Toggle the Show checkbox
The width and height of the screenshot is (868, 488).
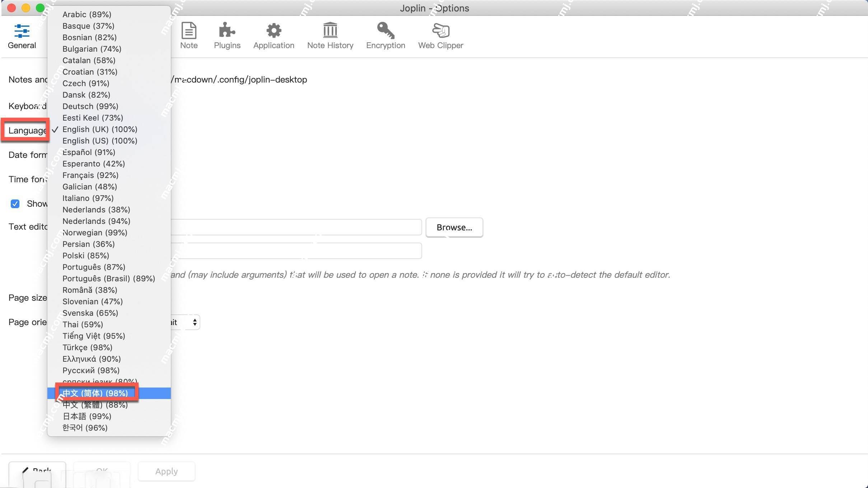click(x=15, y=204)
